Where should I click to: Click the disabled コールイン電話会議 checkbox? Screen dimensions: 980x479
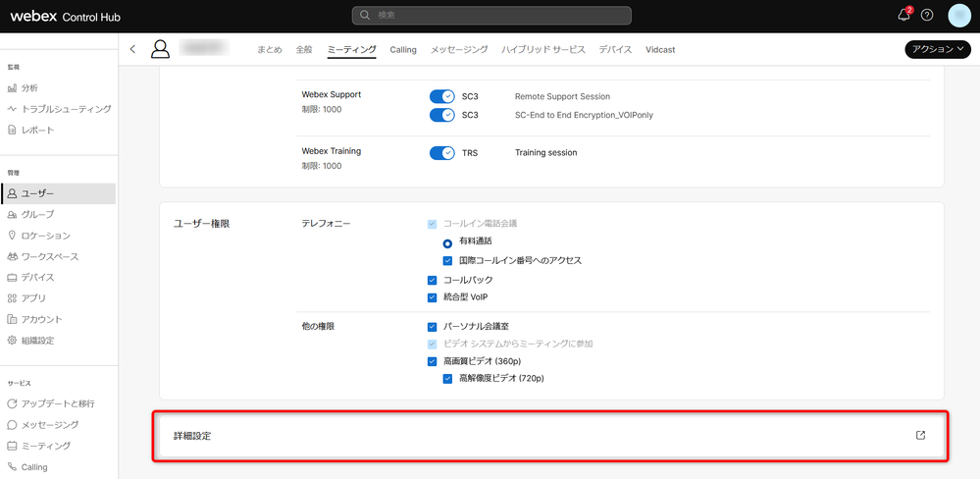click(x=432, y=224)
